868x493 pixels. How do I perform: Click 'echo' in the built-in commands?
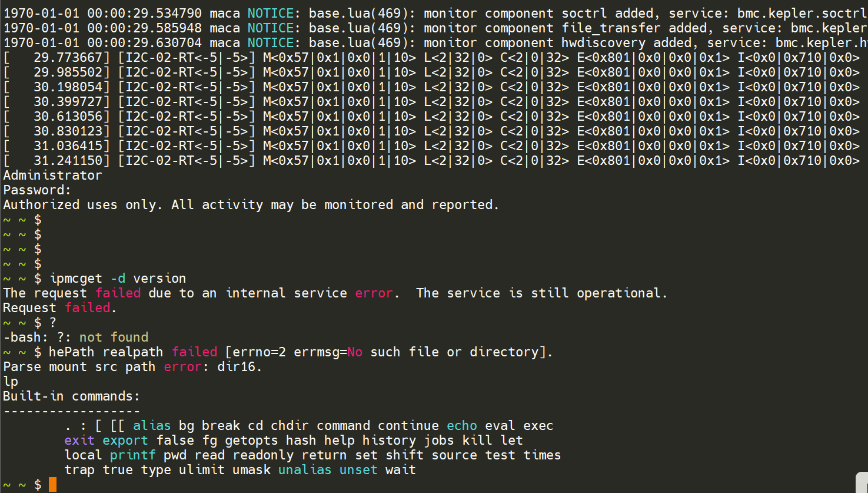pyautogui.click(x=462, y=425)
